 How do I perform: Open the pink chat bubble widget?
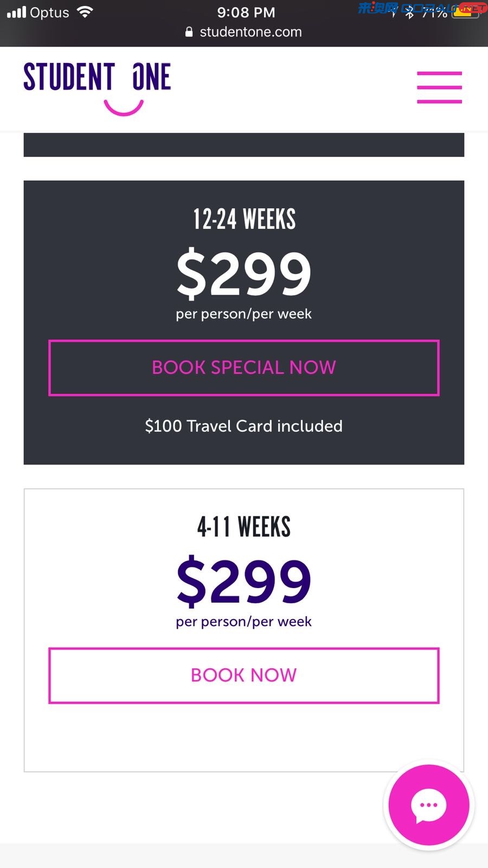coord(429,805)
